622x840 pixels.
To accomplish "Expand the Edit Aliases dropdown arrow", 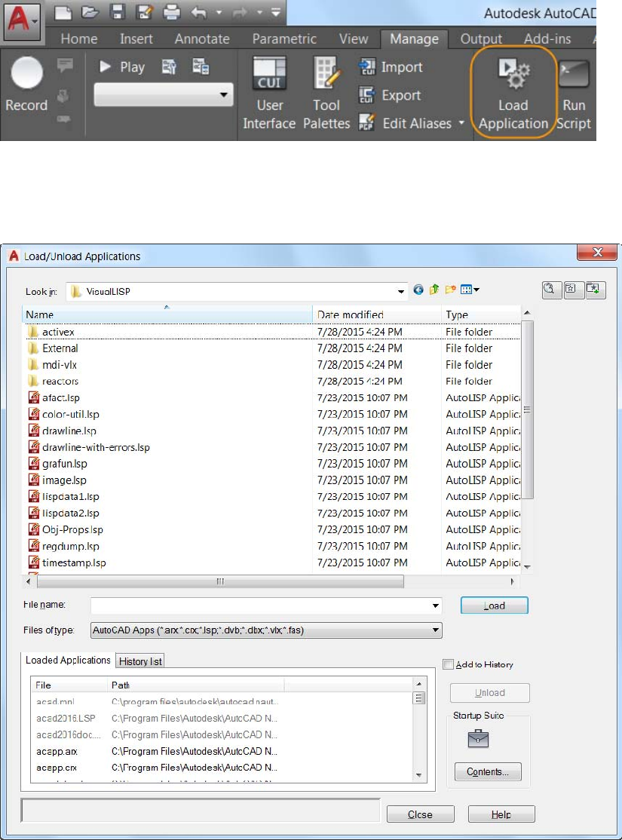I will [x=461, y=123].
